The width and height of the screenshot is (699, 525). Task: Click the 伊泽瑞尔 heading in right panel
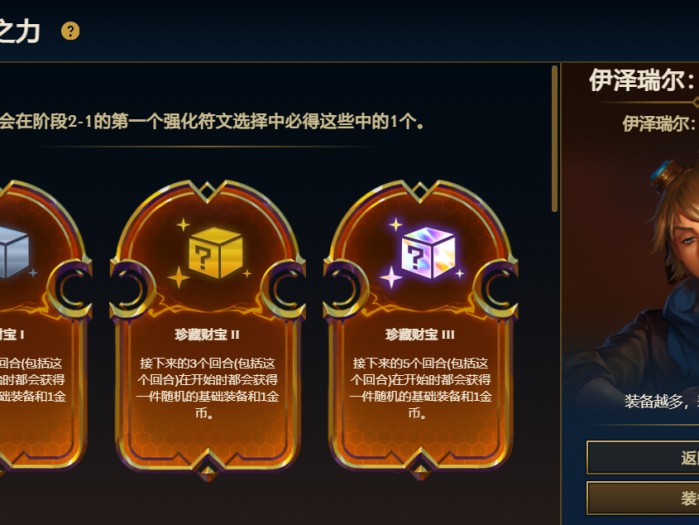(644, 81)
